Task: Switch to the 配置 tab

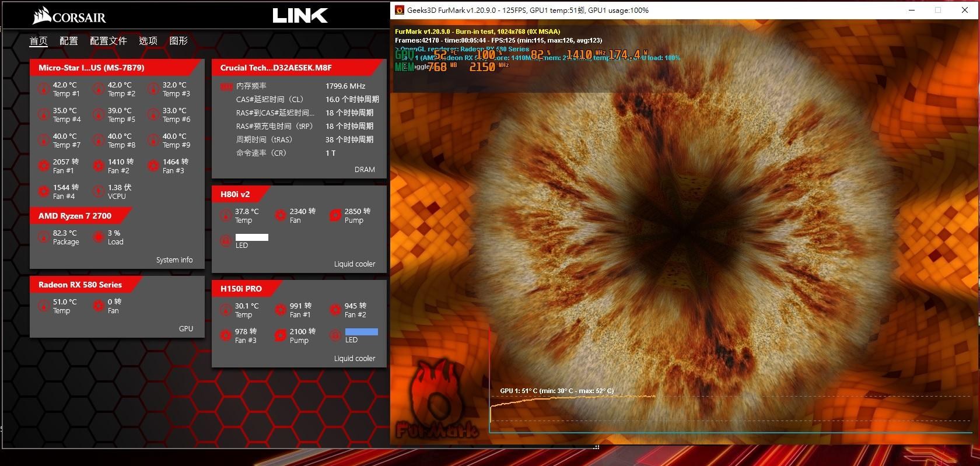Action: coord(69,41)
